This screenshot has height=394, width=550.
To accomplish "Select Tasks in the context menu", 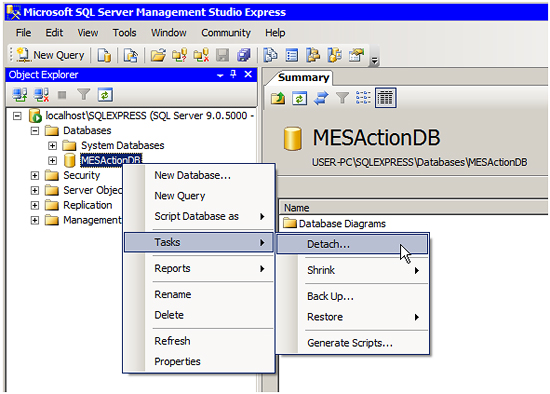I will [x=199, y=242].
